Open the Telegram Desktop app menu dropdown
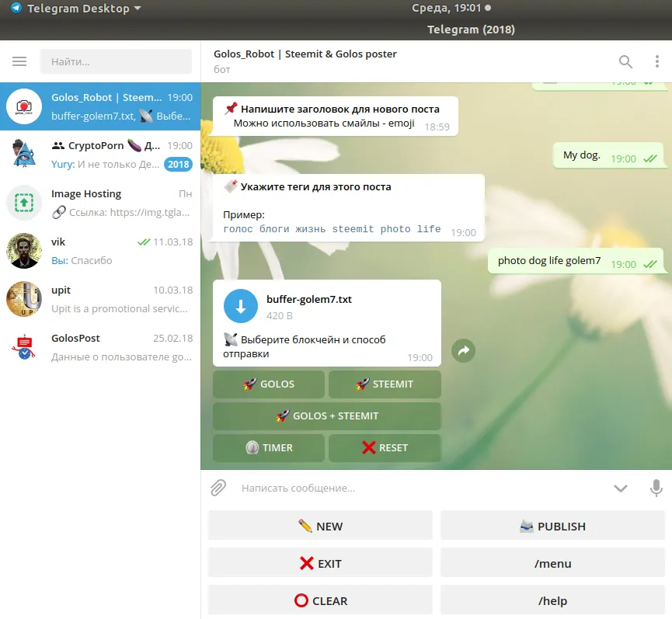Image resolution: width=672 pixels, height=619 pixels. [x=84, y=8]
